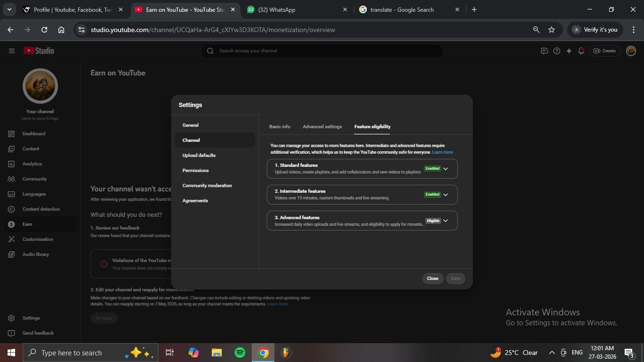Click the Search across your channel field
The height and width of the screenshot is (362, 644).
tap(322, 51)
